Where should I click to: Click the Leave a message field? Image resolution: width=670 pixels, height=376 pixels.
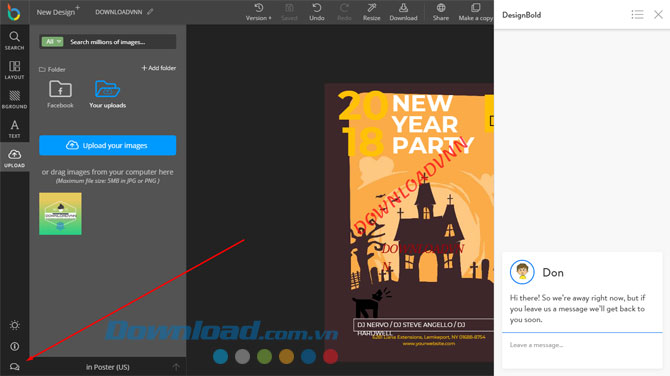coord(582,345)
